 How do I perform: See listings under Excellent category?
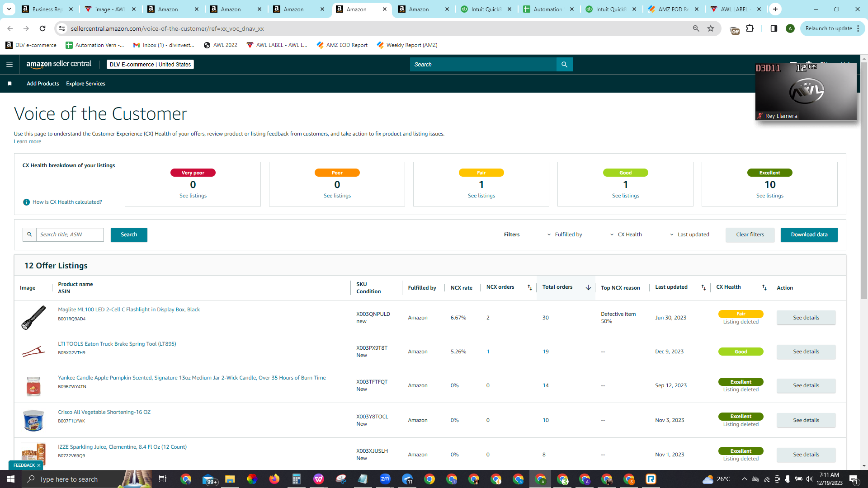770,196
